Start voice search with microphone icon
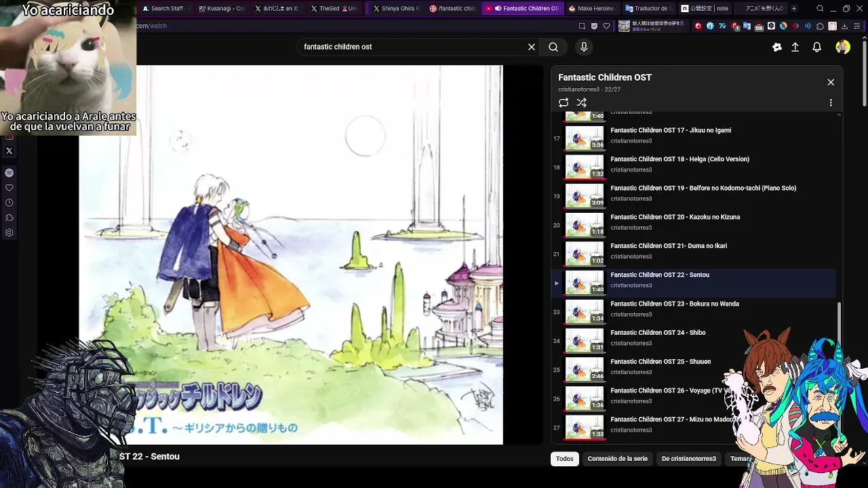Image resolution: width=868 pixels, height=488 pixels. (x=584, y=47)
